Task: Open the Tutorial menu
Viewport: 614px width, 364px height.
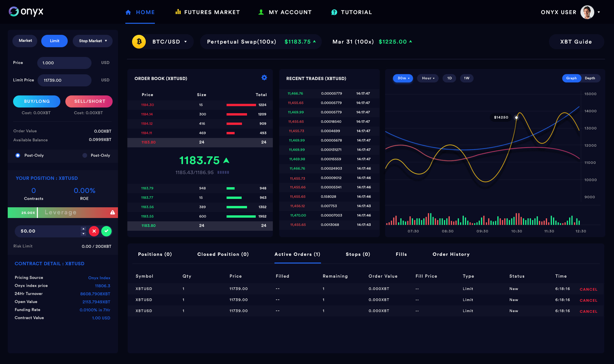Action: pos(352,12)
